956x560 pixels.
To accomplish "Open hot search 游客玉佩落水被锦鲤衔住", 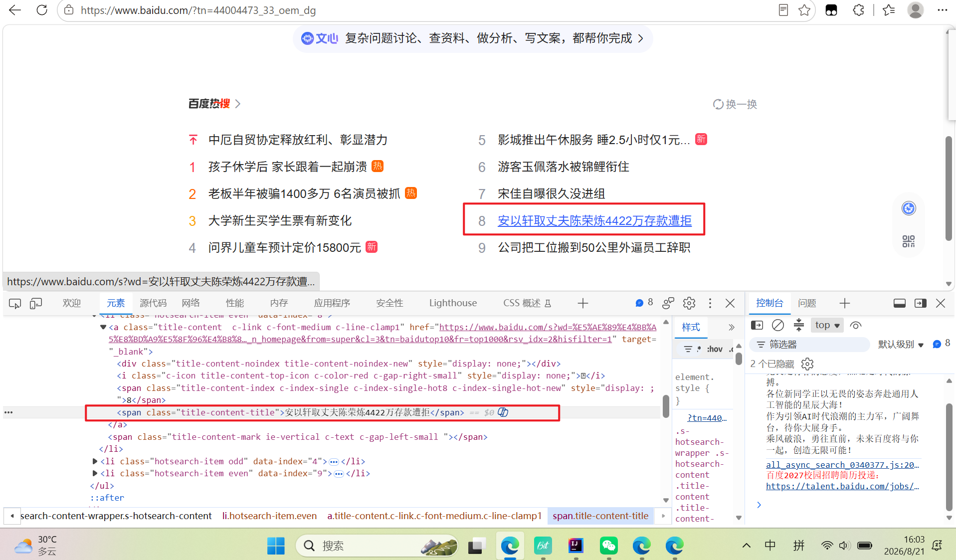I will coord(564,167).
